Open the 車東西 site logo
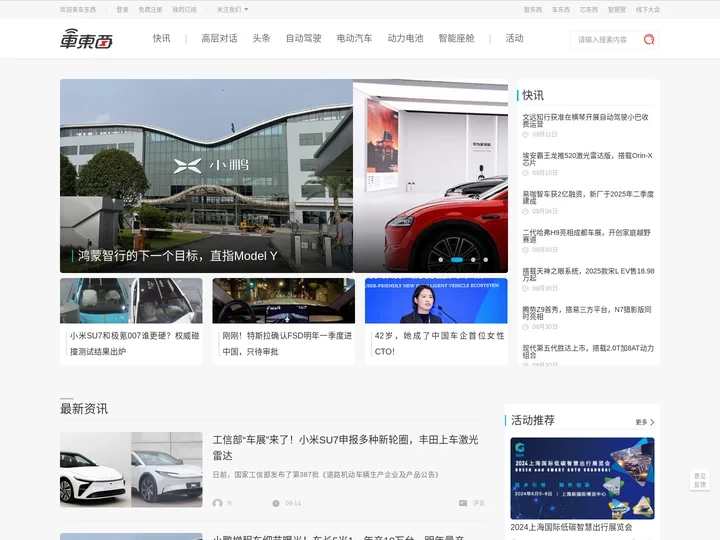 coord(86,39)
